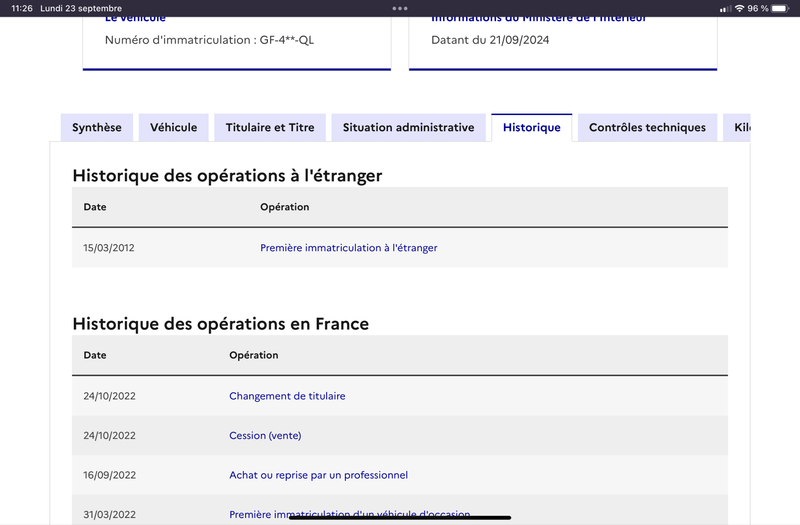Image resolution: width=800 pixels, height=525 pixels.
Task: Tap the Wi-Fi status icon
Action: pos(739,8)
